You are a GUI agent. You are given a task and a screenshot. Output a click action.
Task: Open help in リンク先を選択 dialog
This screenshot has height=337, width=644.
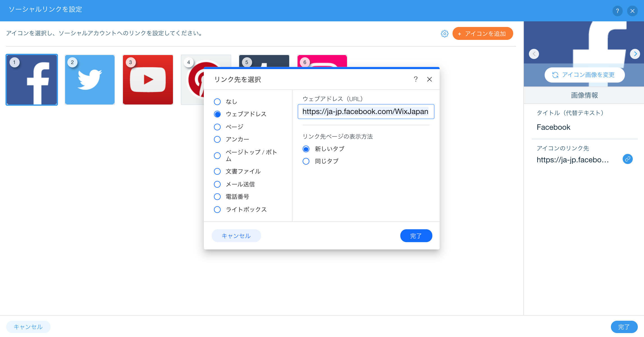pos(416,79)
